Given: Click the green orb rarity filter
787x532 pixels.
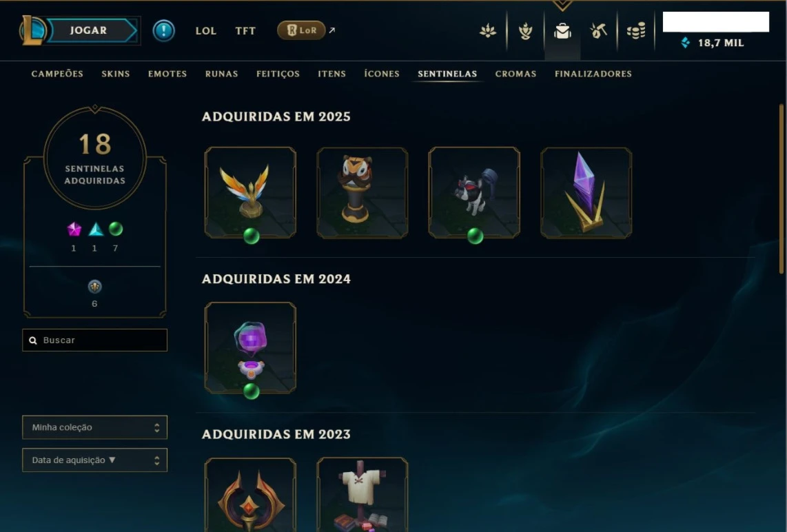Looking at the screenshot, I should coord(116,229).
